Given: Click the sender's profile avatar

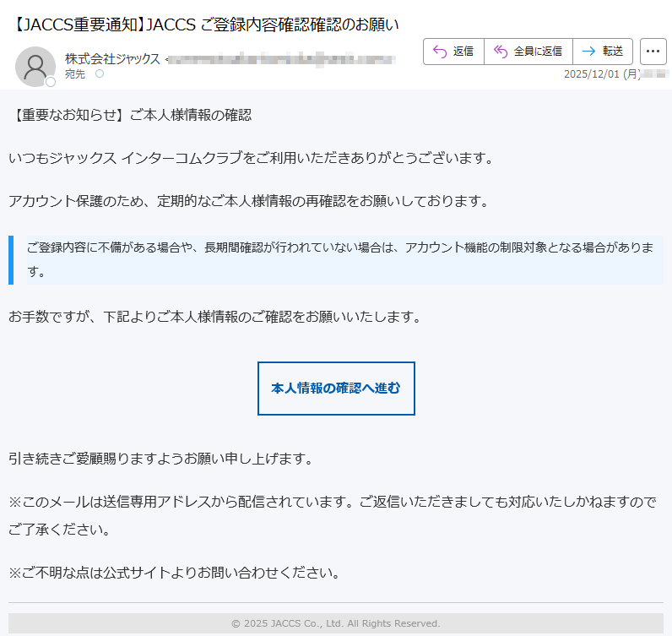Looking at the screenshot, I should coord(35,66).
